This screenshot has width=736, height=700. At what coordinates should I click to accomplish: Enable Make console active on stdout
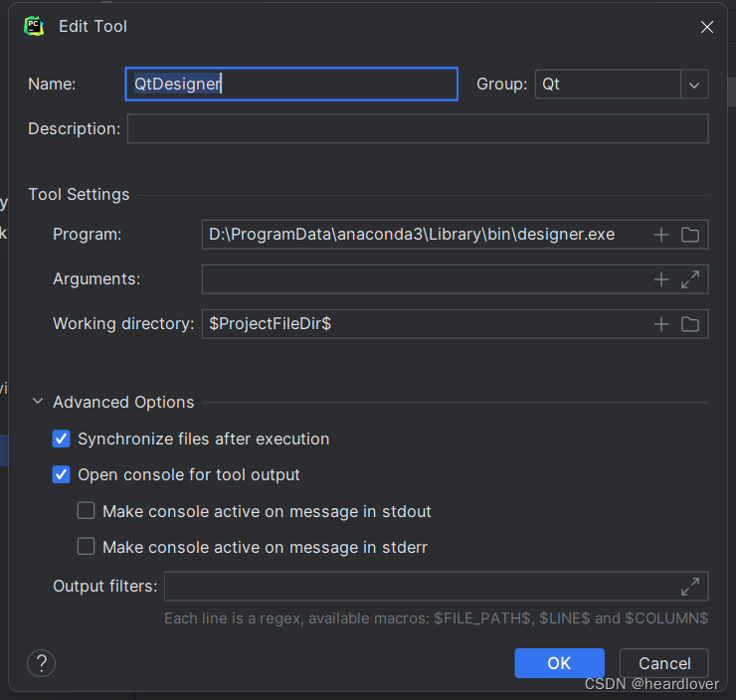coord(86,510)
